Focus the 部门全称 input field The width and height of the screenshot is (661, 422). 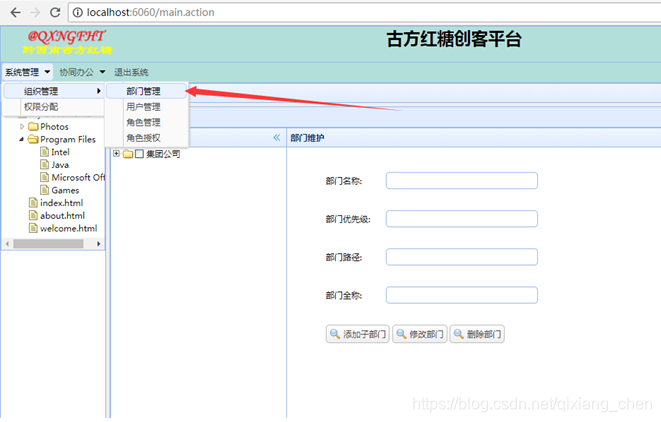point(462,295)
